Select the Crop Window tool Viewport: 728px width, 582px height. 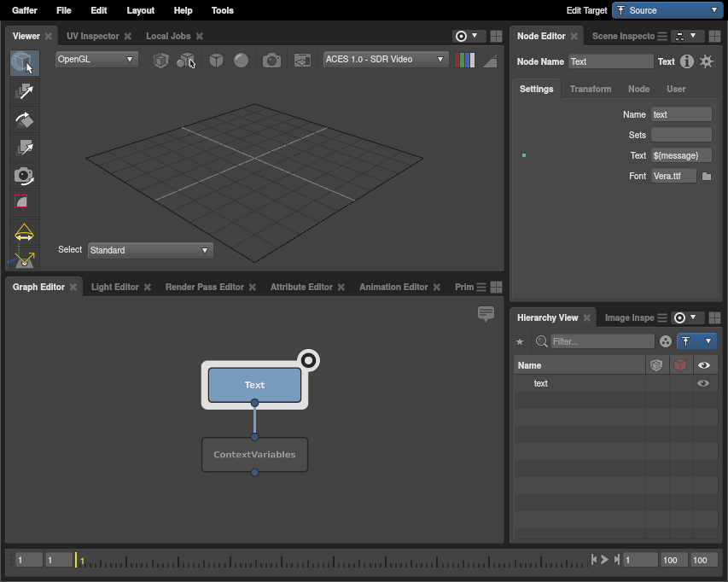[25, 203]
